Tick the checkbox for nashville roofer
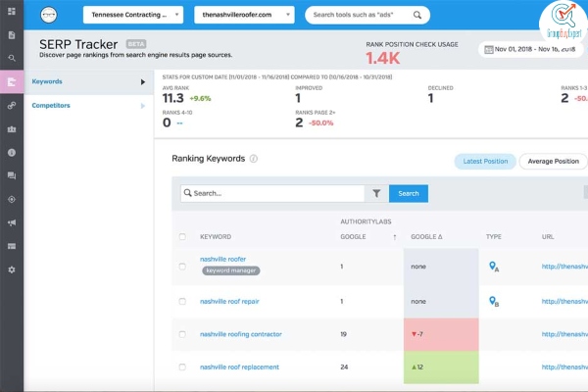Screen dimensions: 588x392 point(182,267)
